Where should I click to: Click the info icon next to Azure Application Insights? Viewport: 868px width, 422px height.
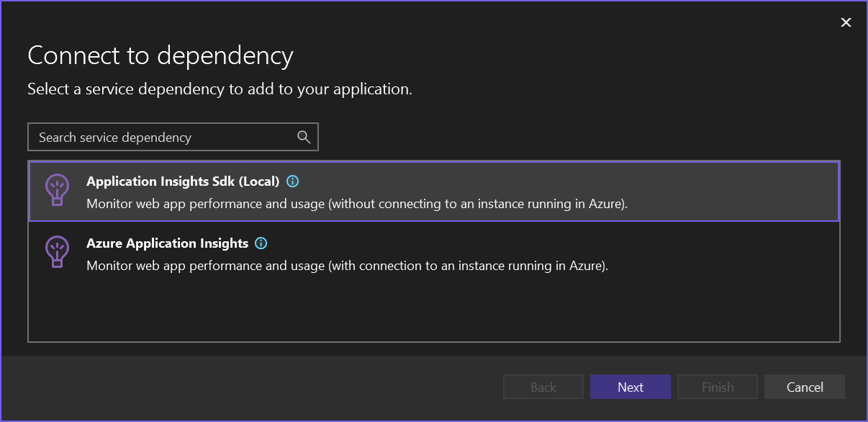pyautogui.click(x=261, y=243)
